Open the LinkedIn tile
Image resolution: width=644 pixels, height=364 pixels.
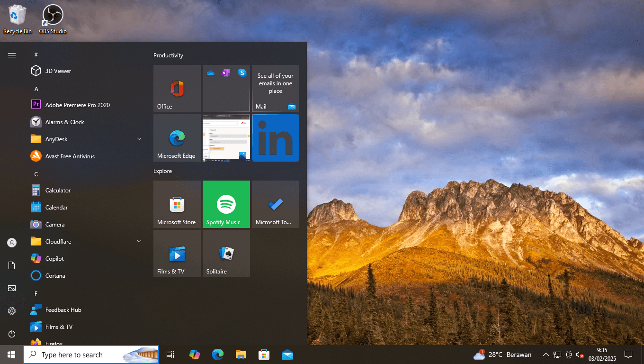pyautogui.click(x=276, y=138)
